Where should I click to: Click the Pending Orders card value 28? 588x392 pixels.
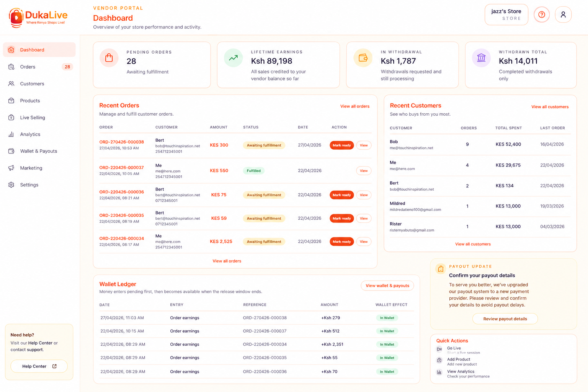131,61
